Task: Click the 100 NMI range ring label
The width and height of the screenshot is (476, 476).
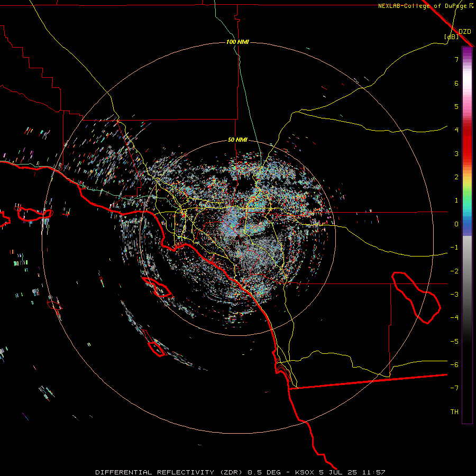Action: pyautogui.click(x=237, y=42)
